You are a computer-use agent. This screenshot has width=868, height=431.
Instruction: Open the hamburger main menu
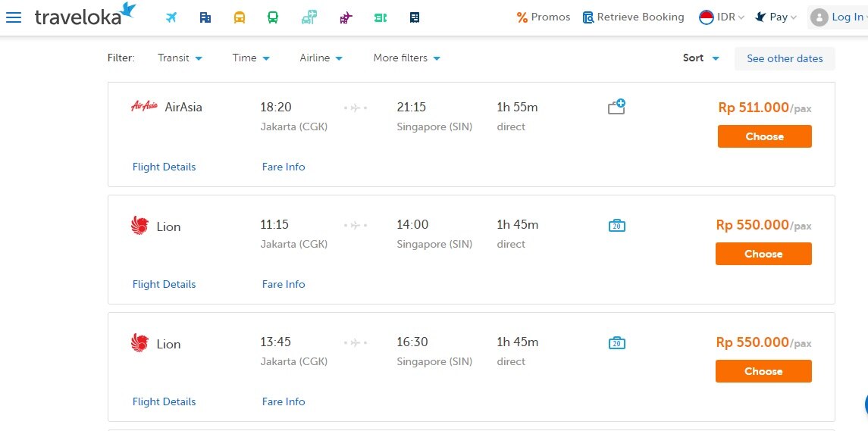click(x=14, y=17)
